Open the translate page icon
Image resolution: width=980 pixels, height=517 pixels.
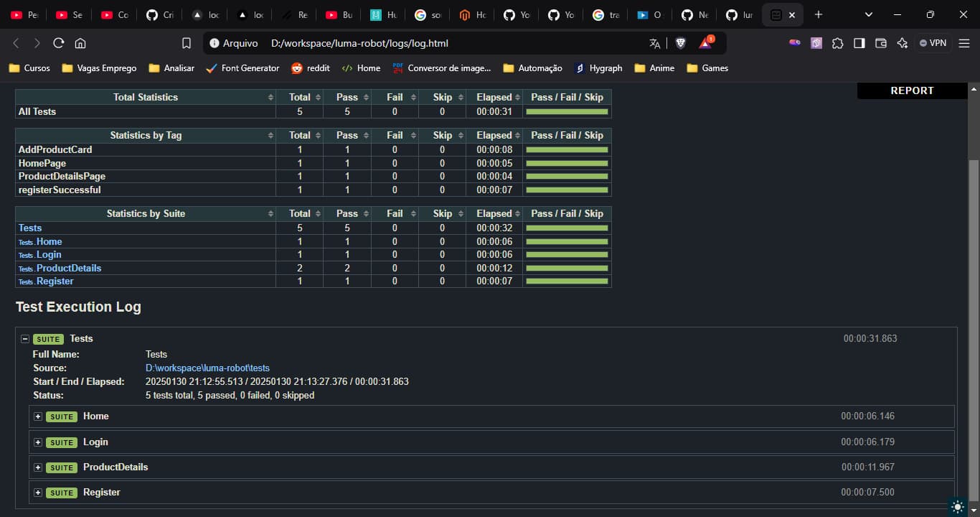tap(654, 43)
